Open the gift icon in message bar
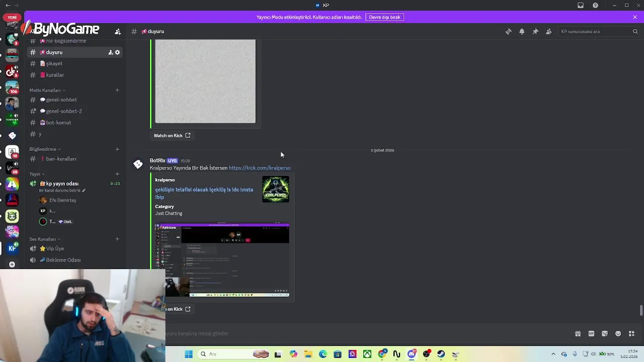The width and height of the screenshot is (644, 362). [578, 333]
